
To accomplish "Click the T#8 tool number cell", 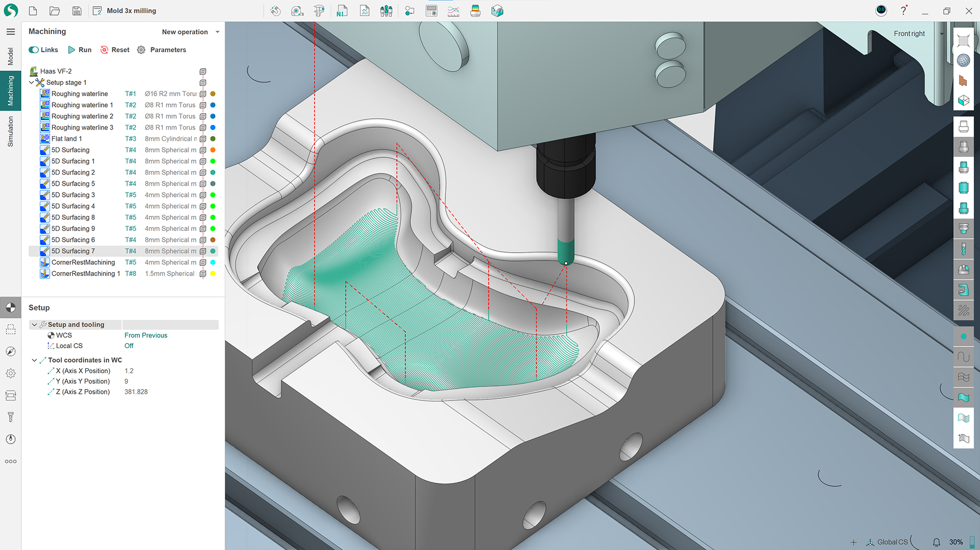I will pyautogui.click(x=130, y=274).
